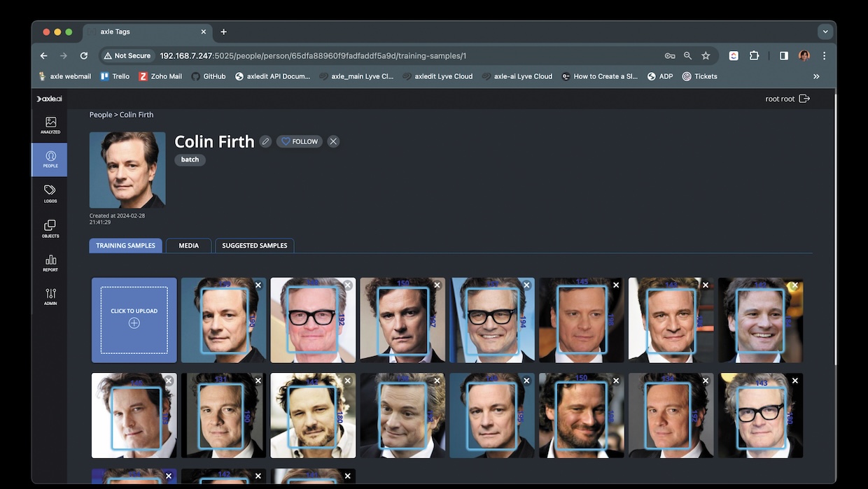
Task: Edit the person name with pencil icon
Action: click(265, 141)
